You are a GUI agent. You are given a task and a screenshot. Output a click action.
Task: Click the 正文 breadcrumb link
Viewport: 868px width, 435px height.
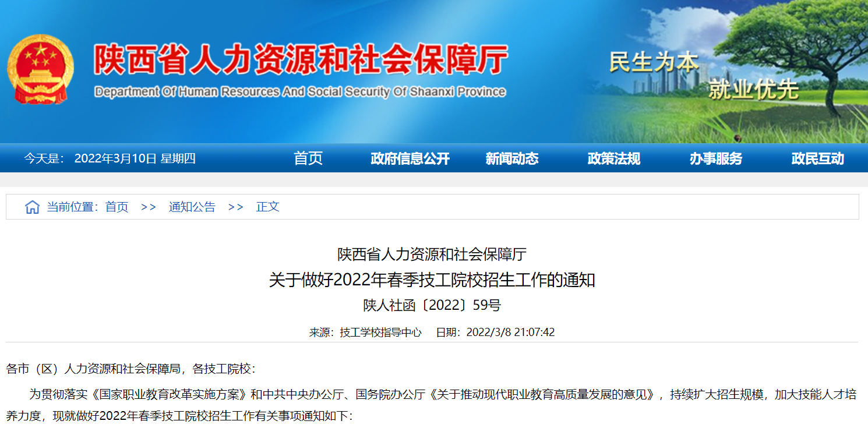coord(268,207)
